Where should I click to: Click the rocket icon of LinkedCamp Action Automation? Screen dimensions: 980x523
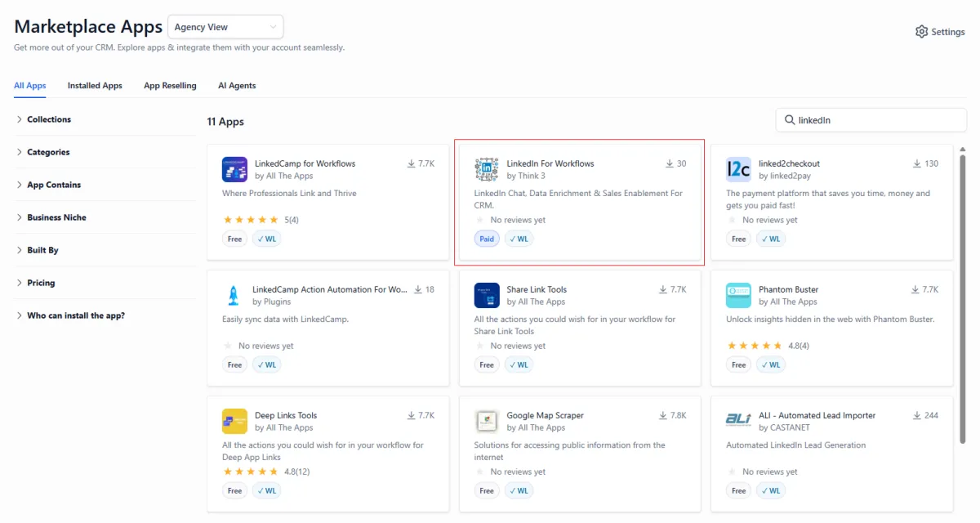(x=234, y=295)
